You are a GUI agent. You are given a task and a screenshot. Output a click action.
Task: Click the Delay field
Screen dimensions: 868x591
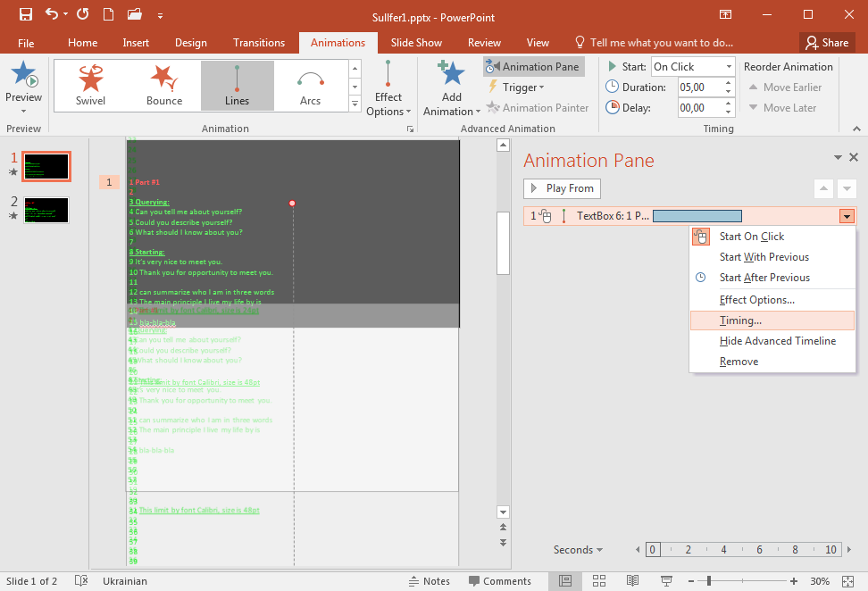tap(700, 108)
